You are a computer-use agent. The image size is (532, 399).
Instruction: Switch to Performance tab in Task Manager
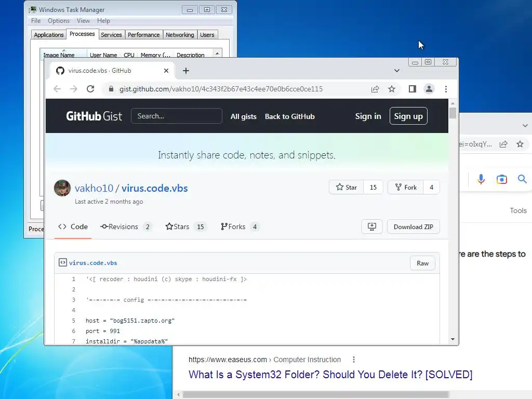pyautogui.click(x=143, y=35)
